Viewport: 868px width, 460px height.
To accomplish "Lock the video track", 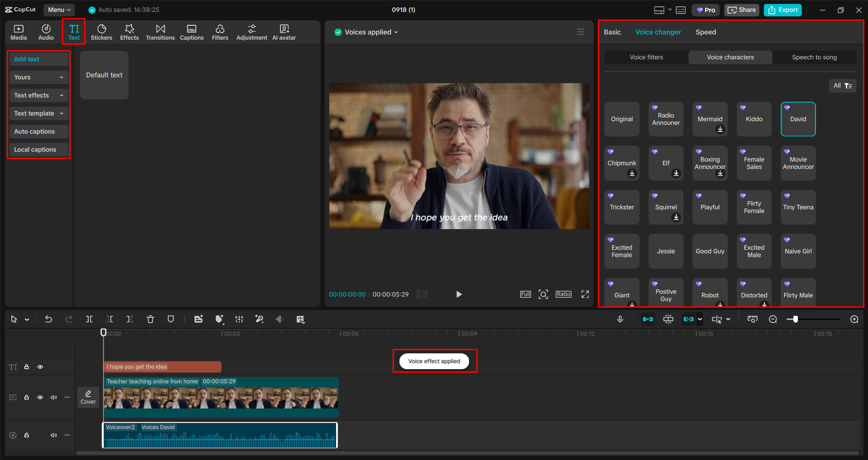I will tap(26, 397).
